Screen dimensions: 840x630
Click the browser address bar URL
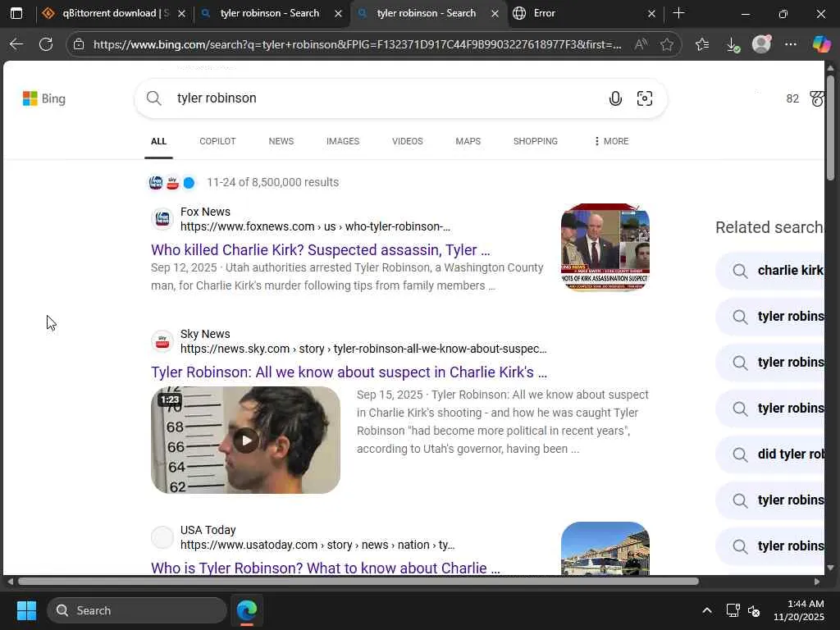coord(358,44)
